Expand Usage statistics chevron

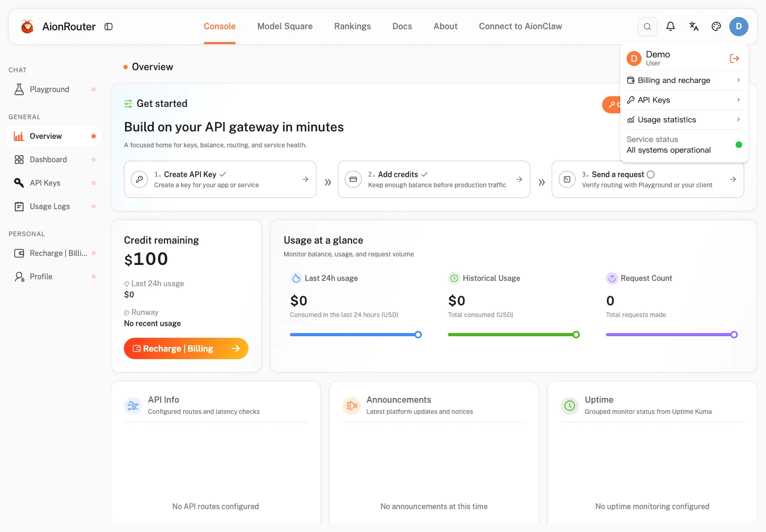tap(738, 120)
